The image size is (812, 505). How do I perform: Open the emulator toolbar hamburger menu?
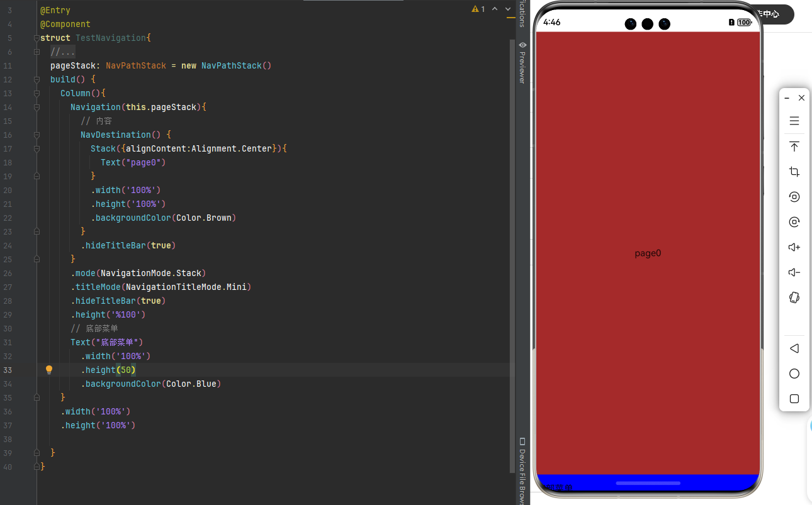coord(794,121)
